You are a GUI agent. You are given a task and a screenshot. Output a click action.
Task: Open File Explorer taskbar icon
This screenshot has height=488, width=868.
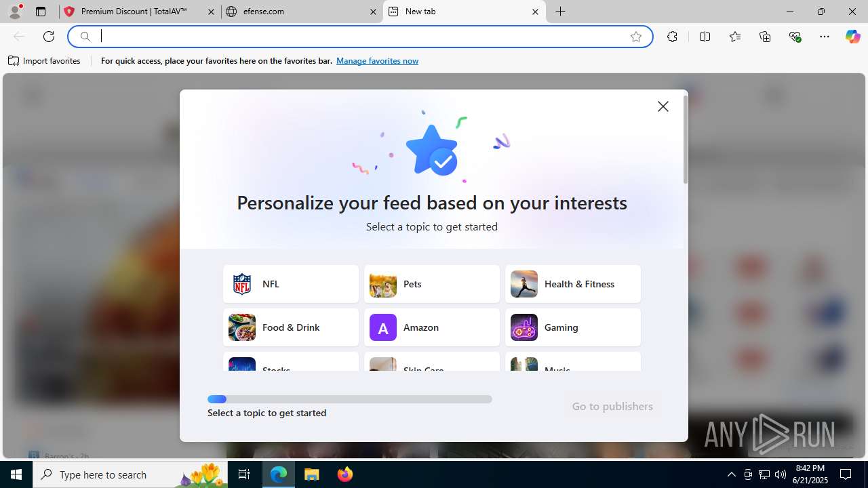click(312, 474)
